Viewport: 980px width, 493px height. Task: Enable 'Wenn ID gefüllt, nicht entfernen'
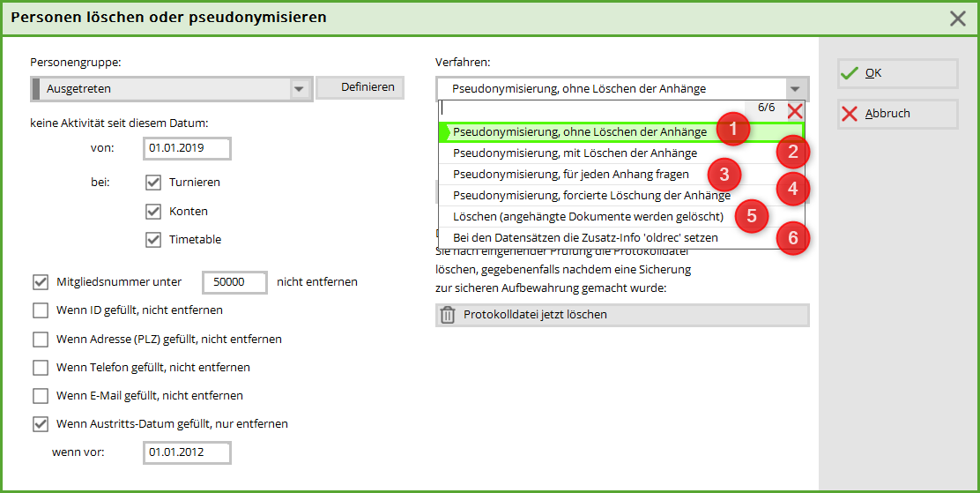41,310
